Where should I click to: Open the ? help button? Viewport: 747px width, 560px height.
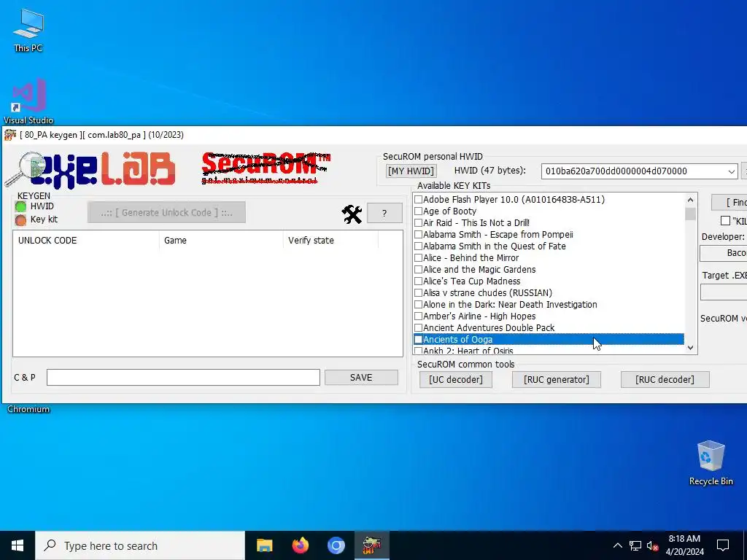point(384,214)
